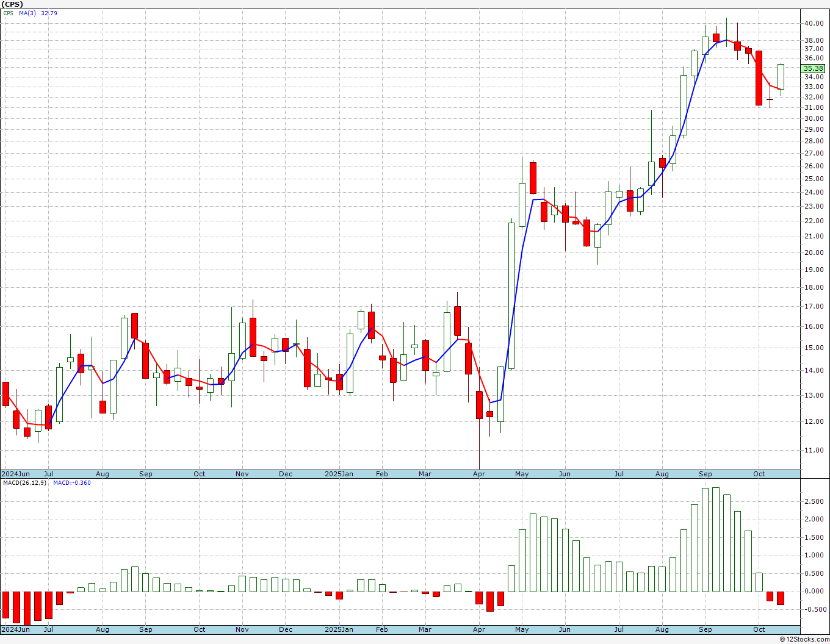Click the 2.500 MACD axis label
The image size is (830, 644).
[814, 501]
